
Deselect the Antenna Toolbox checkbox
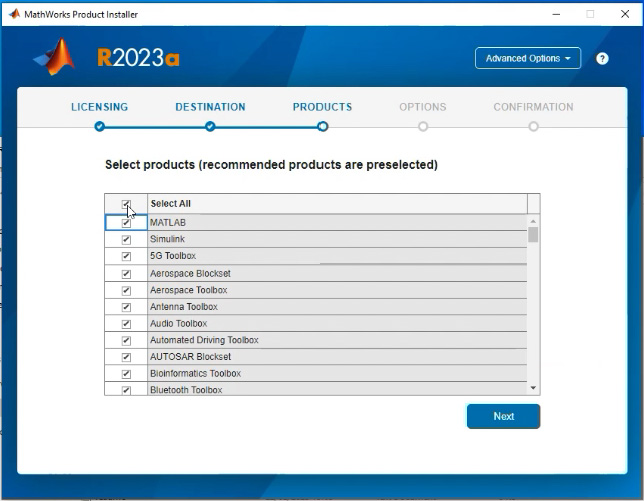coord(126,307)
